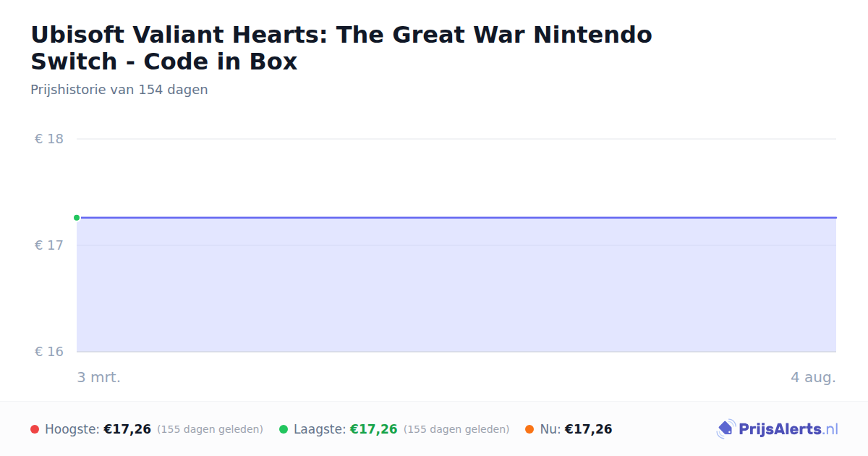
Task: Click the green Laagste indicator dot
Action: [284, 429]
